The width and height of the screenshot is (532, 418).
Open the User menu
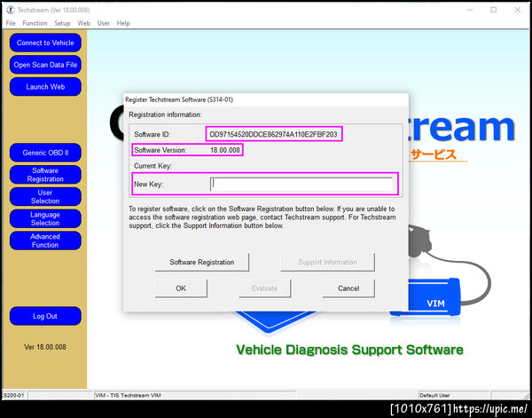pyautogui.click(x=104, y=23)
